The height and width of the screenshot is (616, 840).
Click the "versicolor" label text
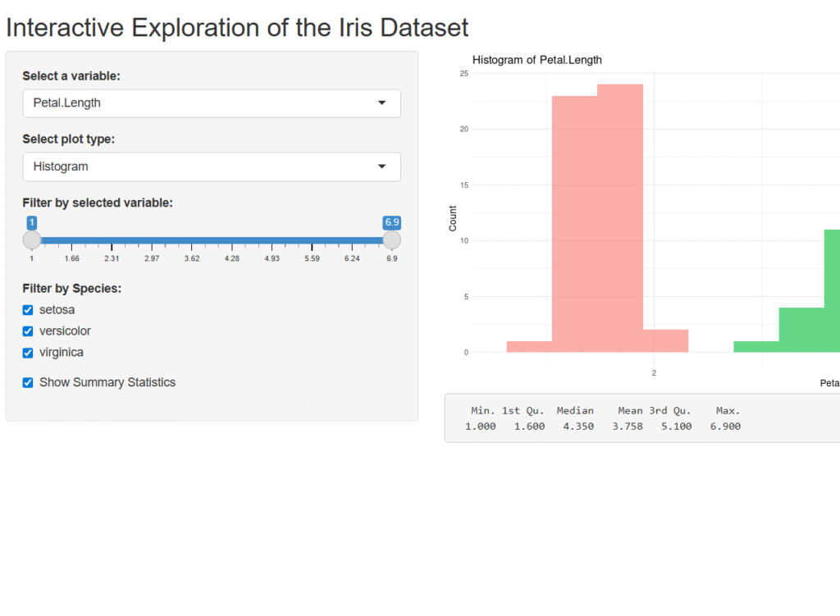[x=65, y=331]
